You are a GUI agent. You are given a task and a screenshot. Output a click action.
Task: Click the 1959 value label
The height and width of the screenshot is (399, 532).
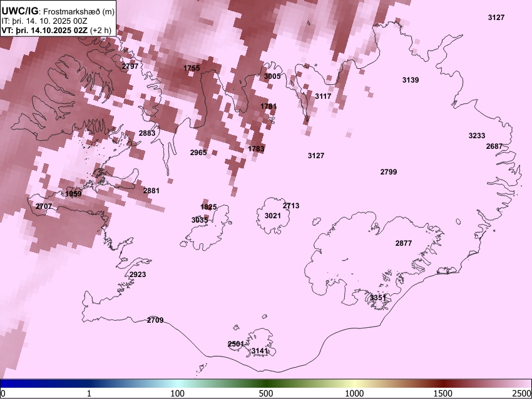point(73,194)
